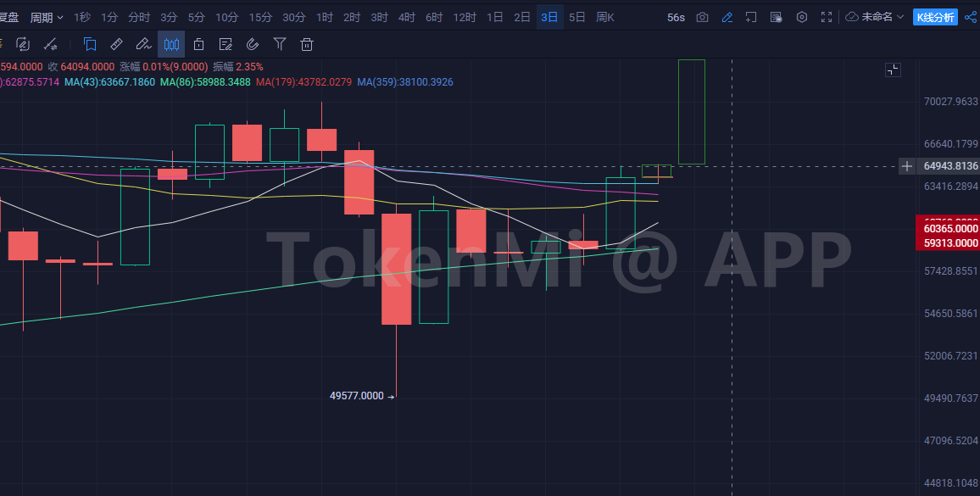
Task: Click the plus button beside price 64943.8136
Action: (906, 166)
